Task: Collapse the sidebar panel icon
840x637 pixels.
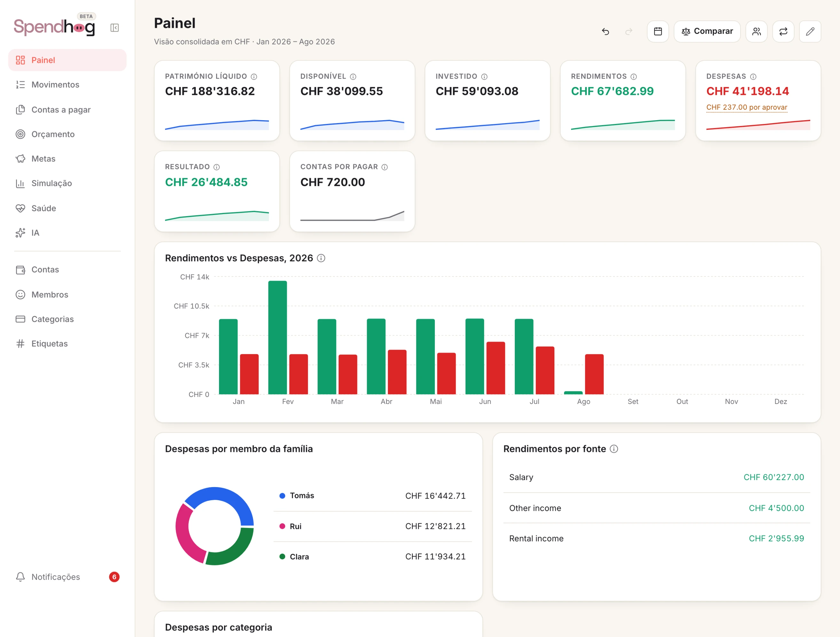Action: [x=114, y=28]
